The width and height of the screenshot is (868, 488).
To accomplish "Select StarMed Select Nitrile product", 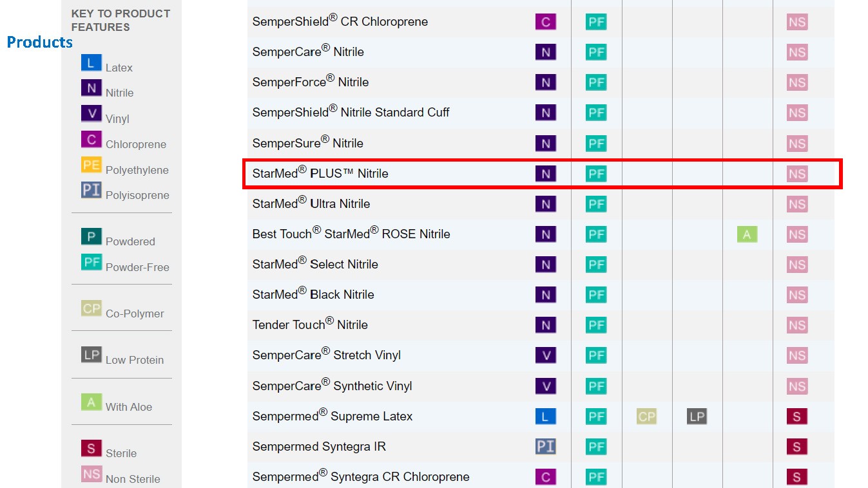I will click(315, 263).
